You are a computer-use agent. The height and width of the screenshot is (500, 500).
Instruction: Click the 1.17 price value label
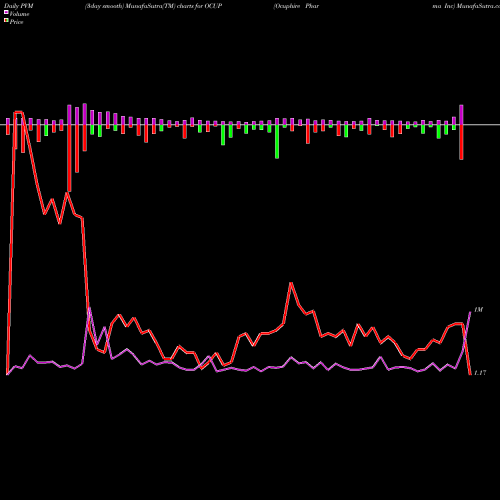pos(480,373)
